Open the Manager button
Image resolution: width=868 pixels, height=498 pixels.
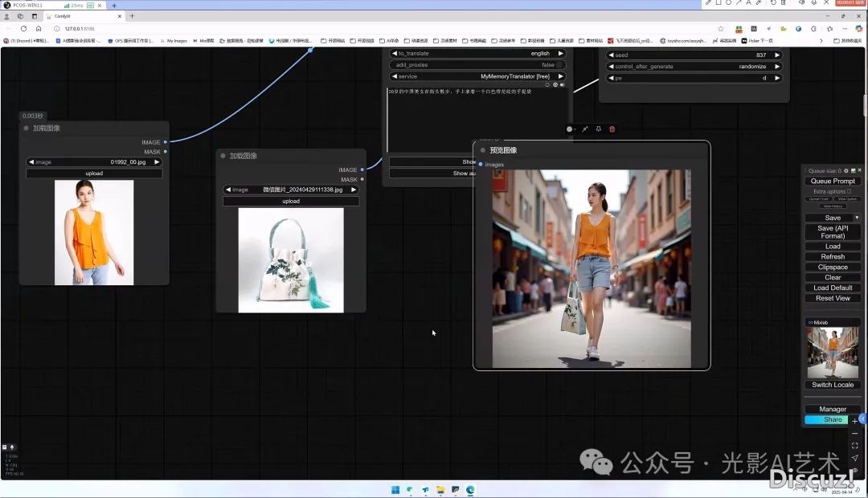click(x=833, y=409)
